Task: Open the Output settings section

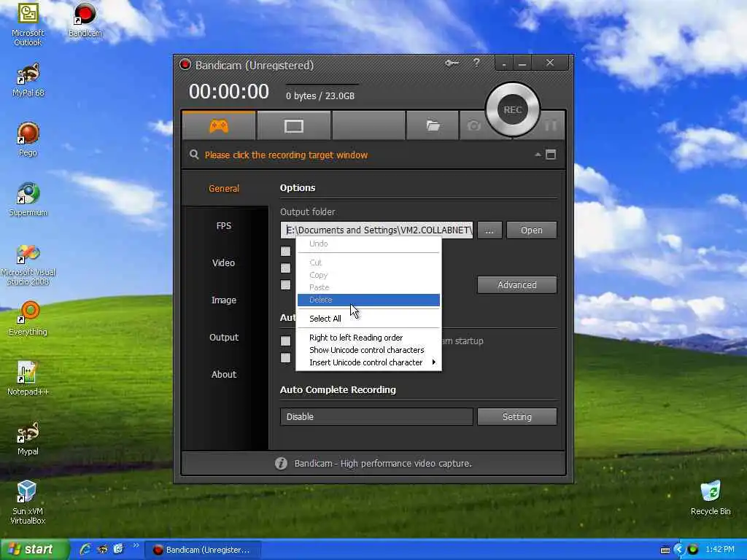Action: click(x=224, y=337)
